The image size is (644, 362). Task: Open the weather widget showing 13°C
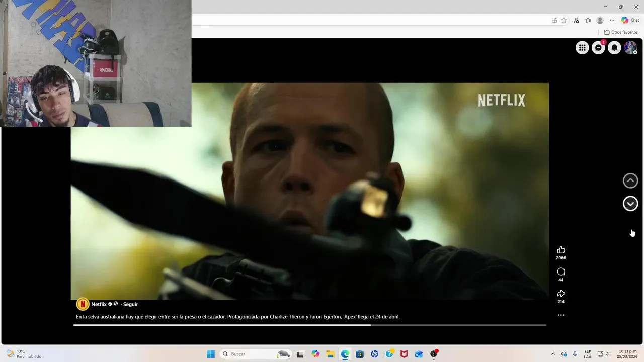pyautogui.click(x=23, y=354)
